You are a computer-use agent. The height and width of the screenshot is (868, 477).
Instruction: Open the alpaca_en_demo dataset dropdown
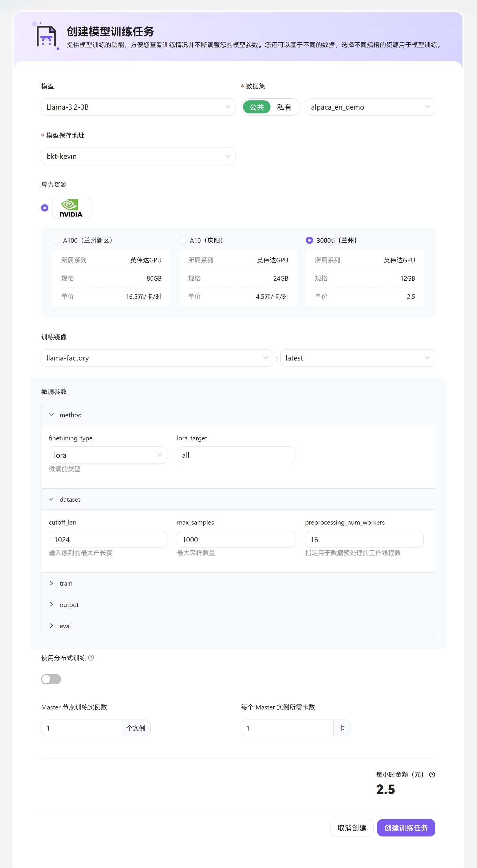[370, 107]
